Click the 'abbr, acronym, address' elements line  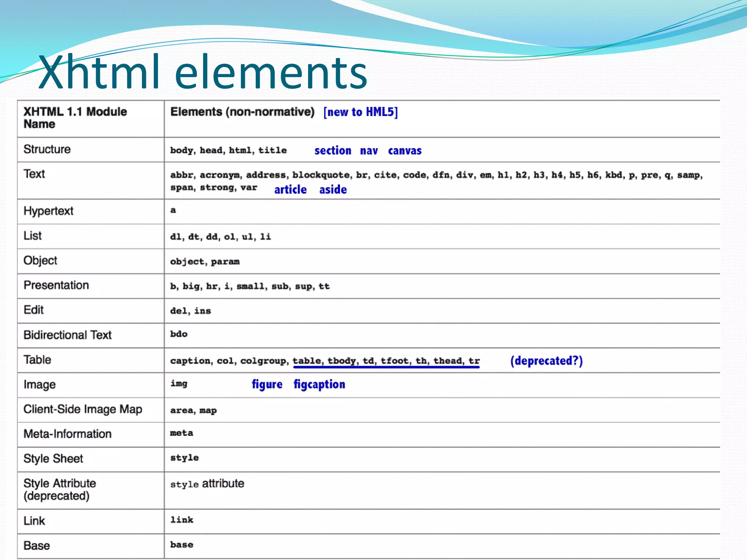point(436,175)
